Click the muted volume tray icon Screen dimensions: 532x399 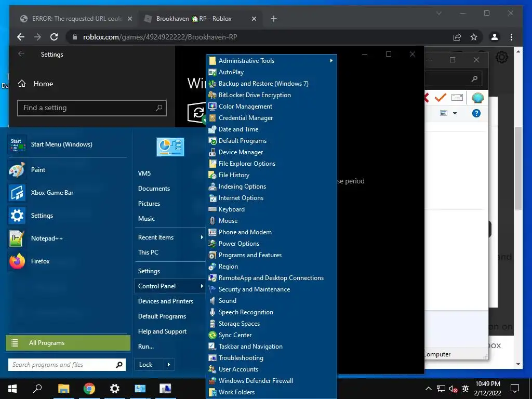(x=453, y=389)
